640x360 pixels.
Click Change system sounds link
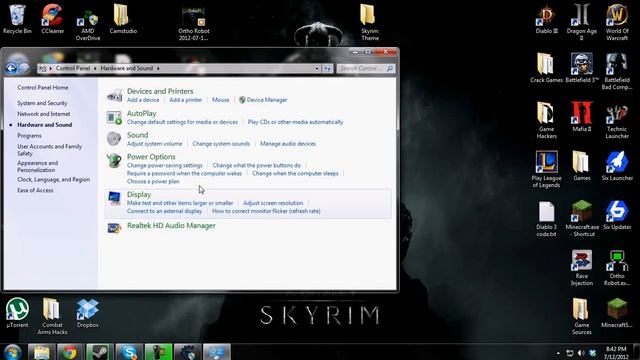click(221, 144)
